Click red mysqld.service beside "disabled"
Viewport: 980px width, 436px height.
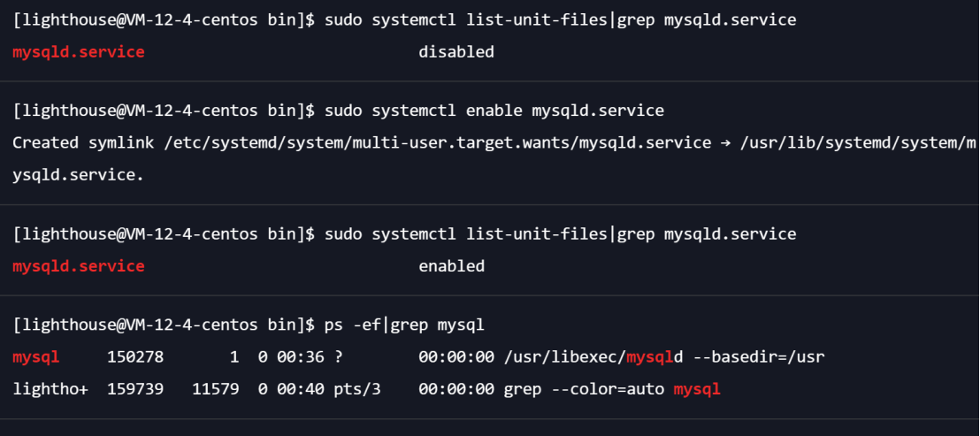(x=79, y=52)
